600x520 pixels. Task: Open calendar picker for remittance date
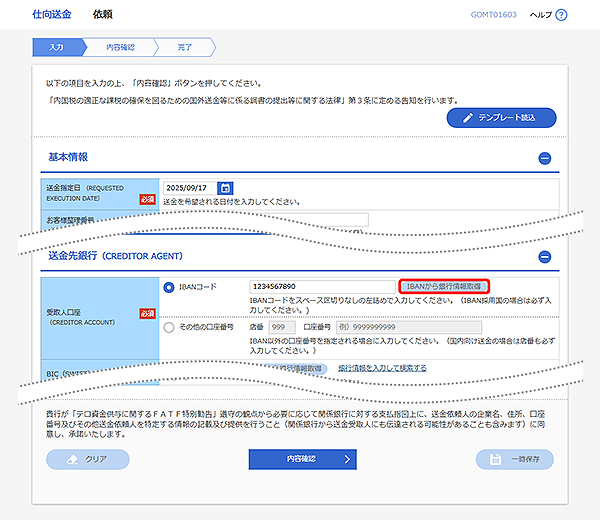click(x=225, y=188)
